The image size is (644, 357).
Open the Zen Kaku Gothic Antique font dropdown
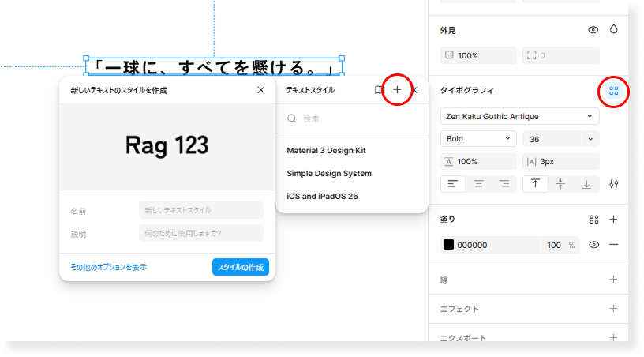519,116
